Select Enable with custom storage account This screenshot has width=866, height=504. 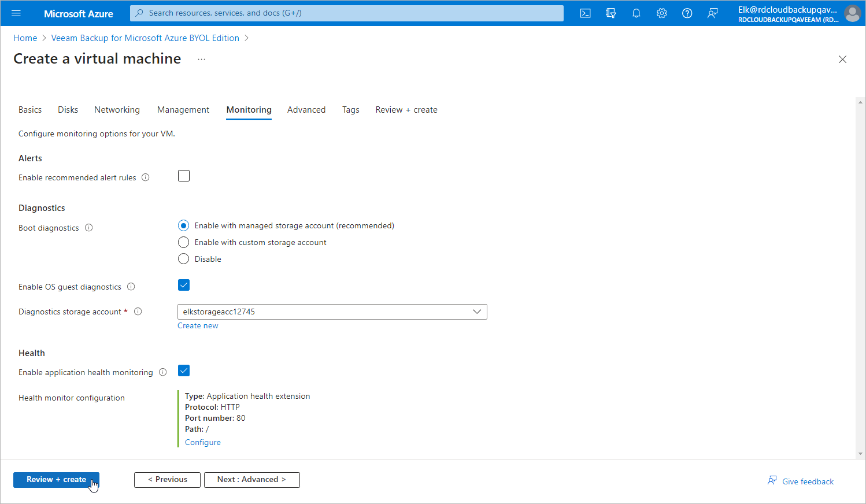click(183, 242)
